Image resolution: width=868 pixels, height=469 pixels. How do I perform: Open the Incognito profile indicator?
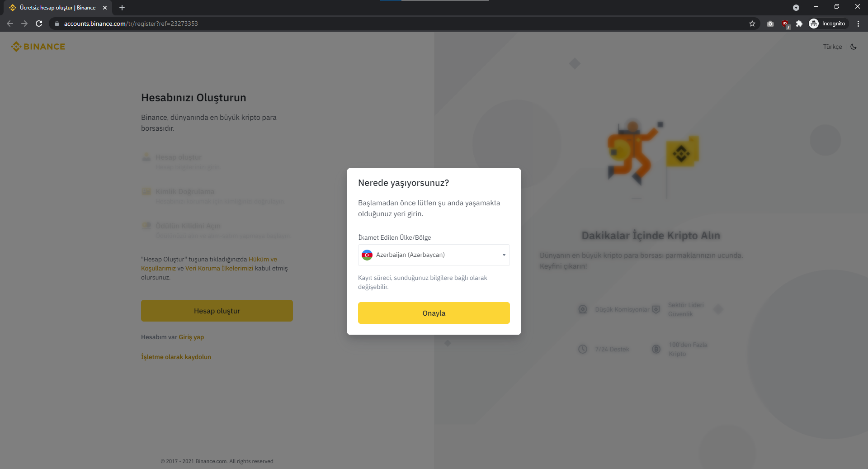828,24
